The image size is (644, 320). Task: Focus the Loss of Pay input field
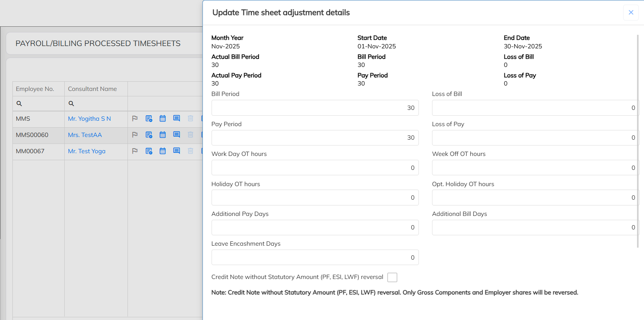click(535, 138)
